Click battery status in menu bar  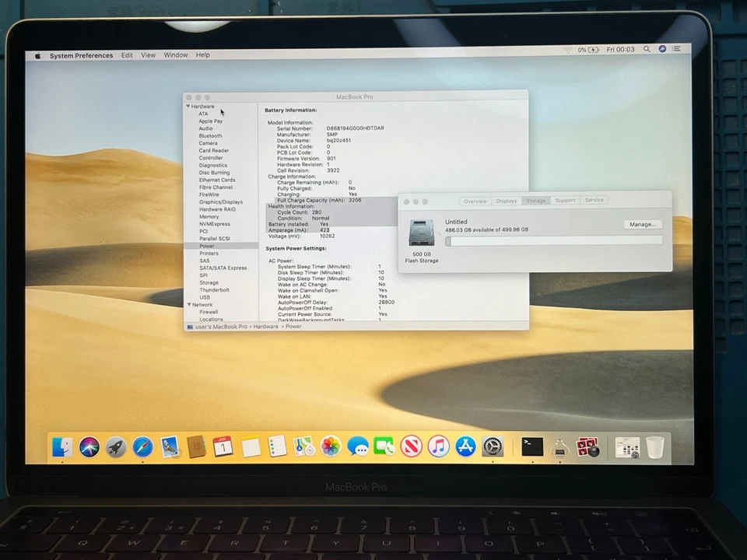[x=588, y=50]
